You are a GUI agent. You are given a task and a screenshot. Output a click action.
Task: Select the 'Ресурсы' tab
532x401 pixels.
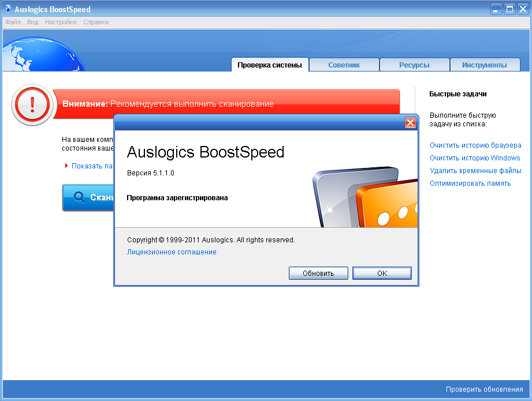414,65
